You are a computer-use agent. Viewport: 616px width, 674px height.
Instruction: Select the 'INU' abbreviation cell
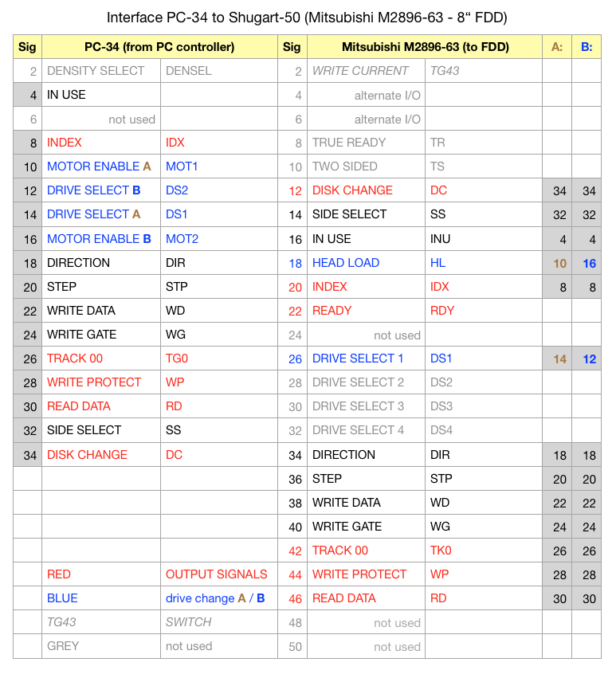click(483, 238)
